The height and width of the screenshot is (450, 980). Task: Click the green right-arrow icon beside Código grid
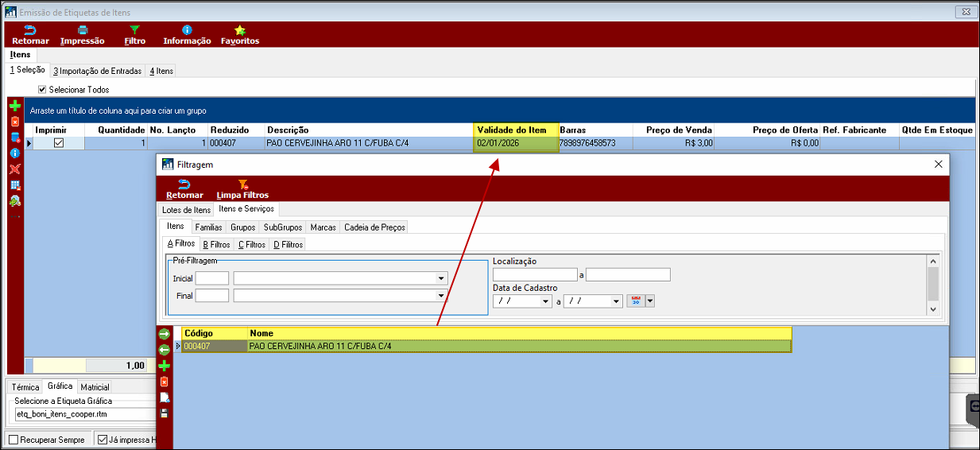[x=165, y=334]
